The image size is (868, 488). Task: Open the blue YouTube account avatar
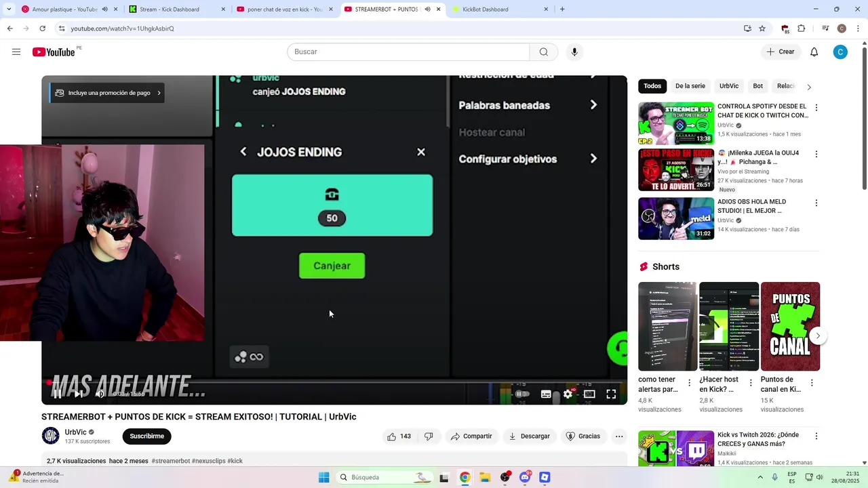click(x=840, y=52)
